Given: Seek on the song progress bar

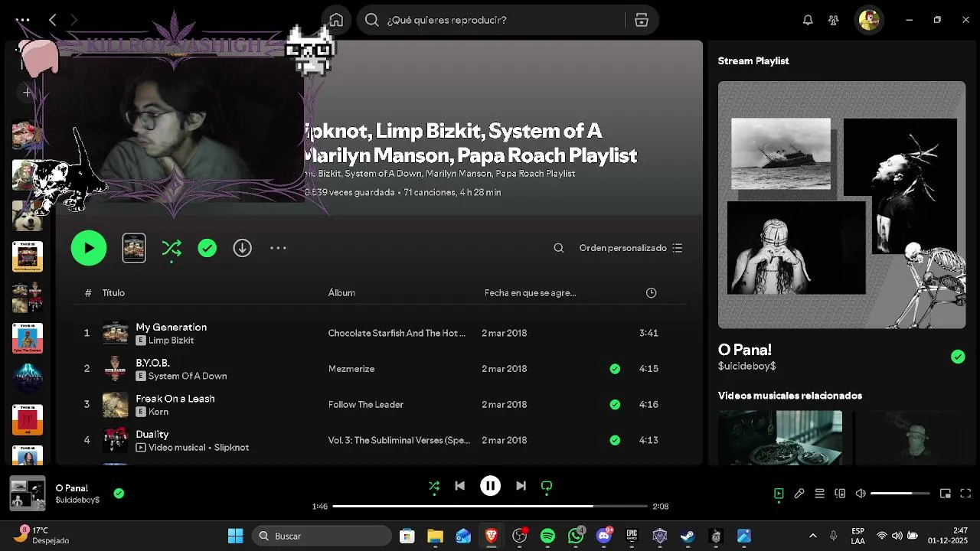Looking at the screenshot, I should pos(489,506).
